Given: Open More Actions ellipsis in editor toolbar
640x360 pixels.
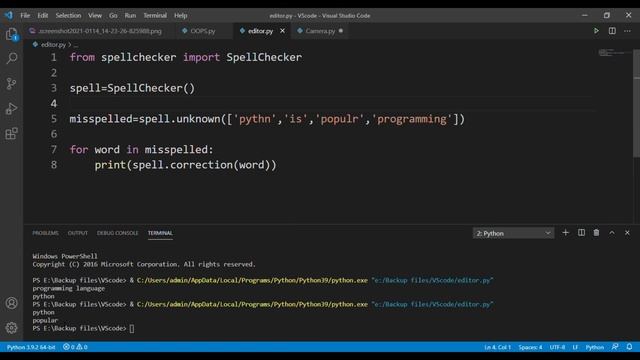Looking at the screenshot, I should pyautogui.click(x=627, y=31).
